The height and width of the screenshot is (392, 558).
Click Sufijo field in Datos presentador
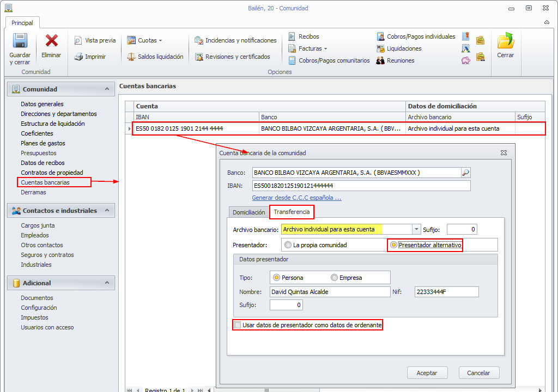(x=286, y=305)
